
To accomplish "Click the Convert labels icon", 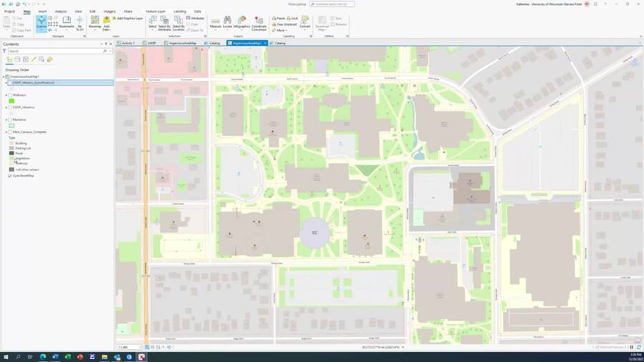I will pos(305,23).
